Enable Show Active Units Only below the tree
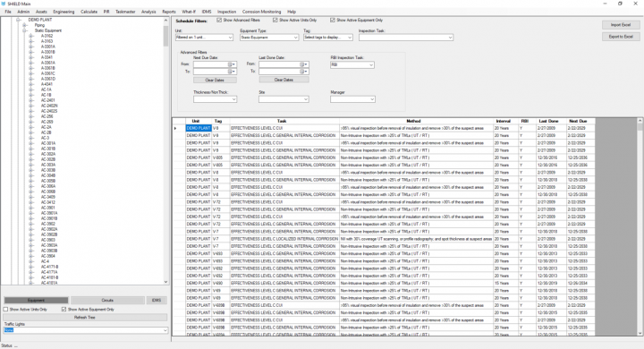 [x=5, y=309]
